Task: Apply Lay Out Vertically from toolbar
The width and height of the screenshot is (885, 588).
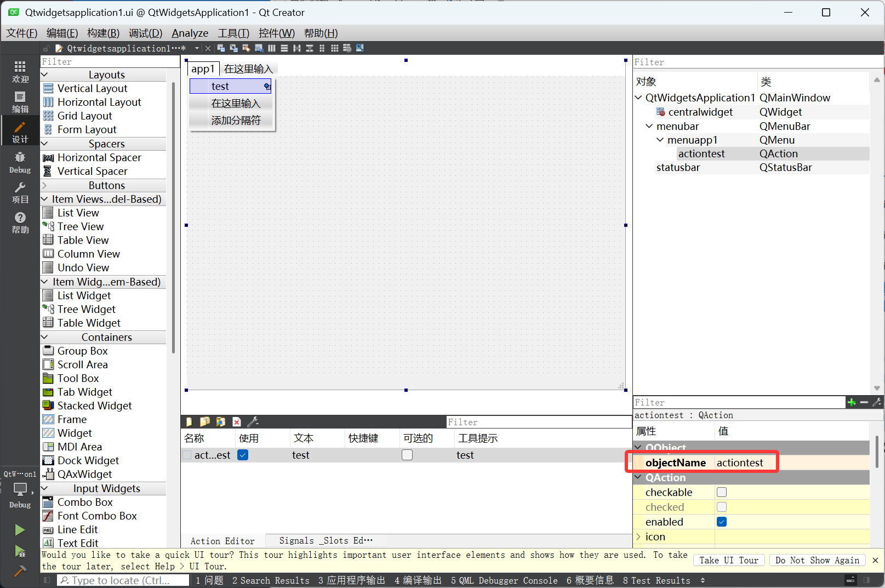Action: pyautogui.click(x=284, y=48)
